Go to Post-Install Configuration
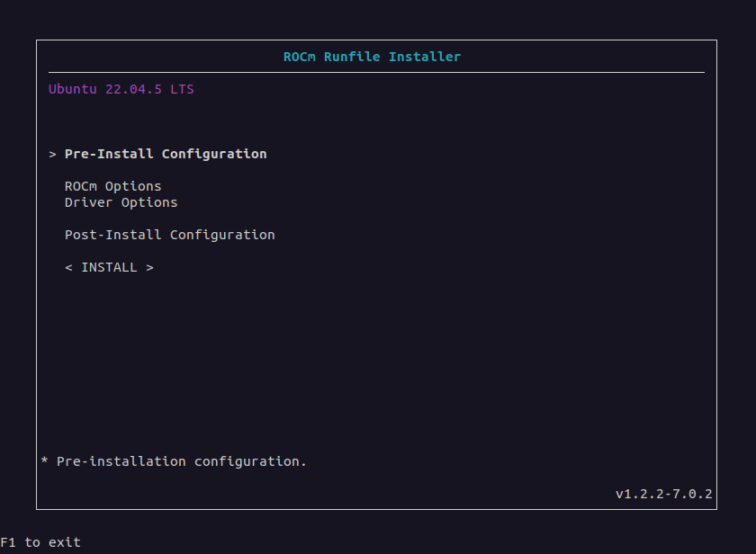The height and width of the screenshot is (554, 756). point(170,235)
